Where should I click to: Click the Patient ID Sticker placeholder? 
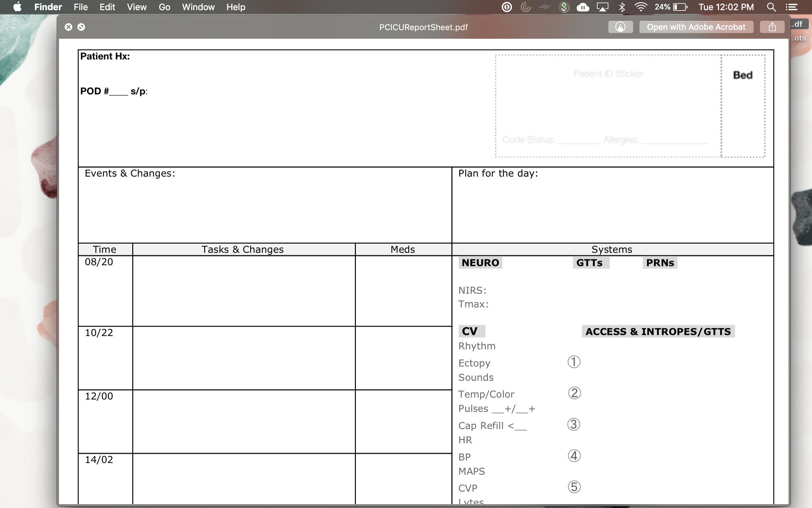point(608,74)
